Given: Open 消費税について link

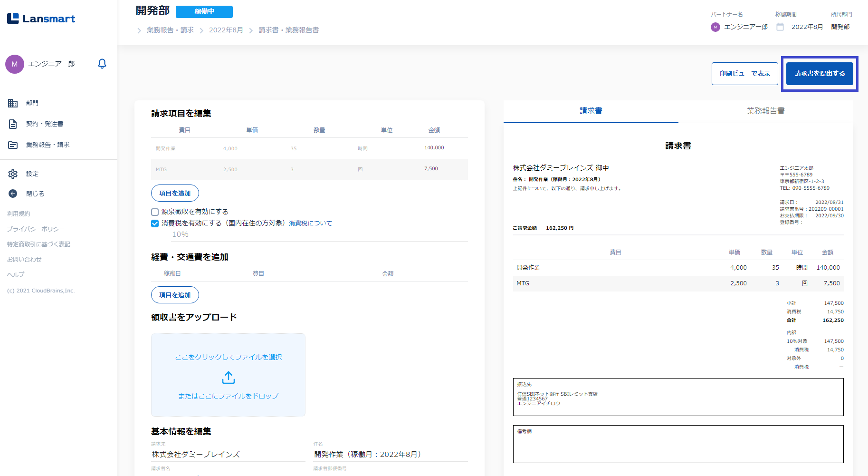Looking at the screenshot, I should tap(310, 223).
